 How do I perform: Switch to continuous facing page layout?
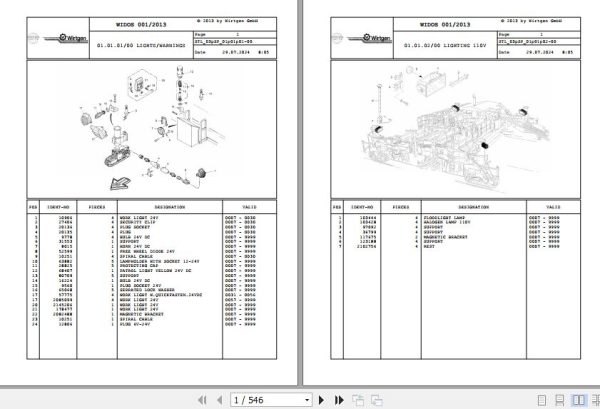(x=596, y=400)
